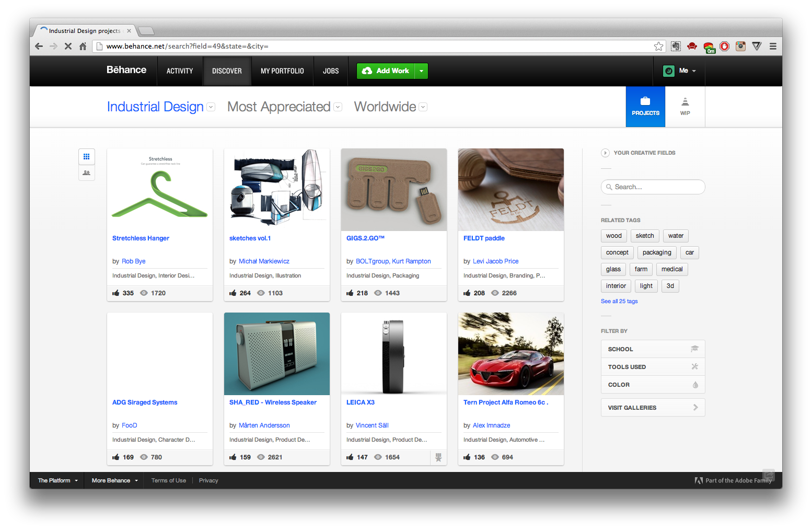Screen dimensions: 812x530
Task: Open the Discover nav item
Action: (227, 71)
